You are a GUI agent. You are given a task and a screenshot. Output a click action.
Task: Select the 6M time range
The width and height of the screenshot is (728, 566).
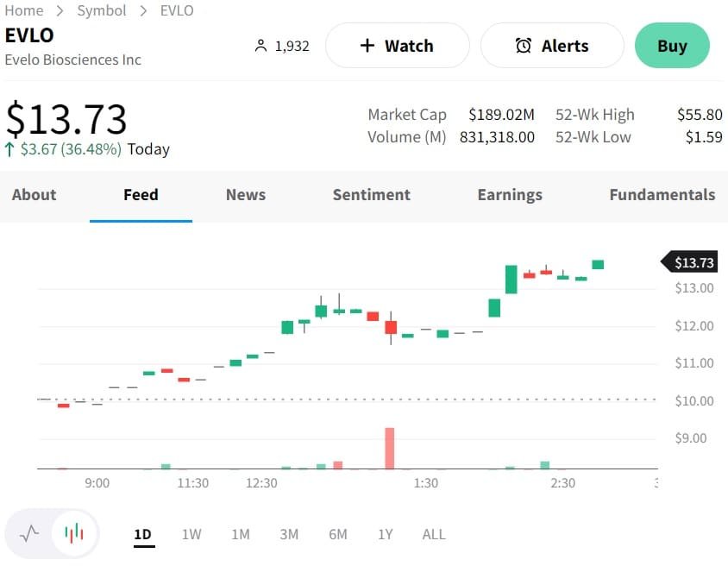[338, 534]
